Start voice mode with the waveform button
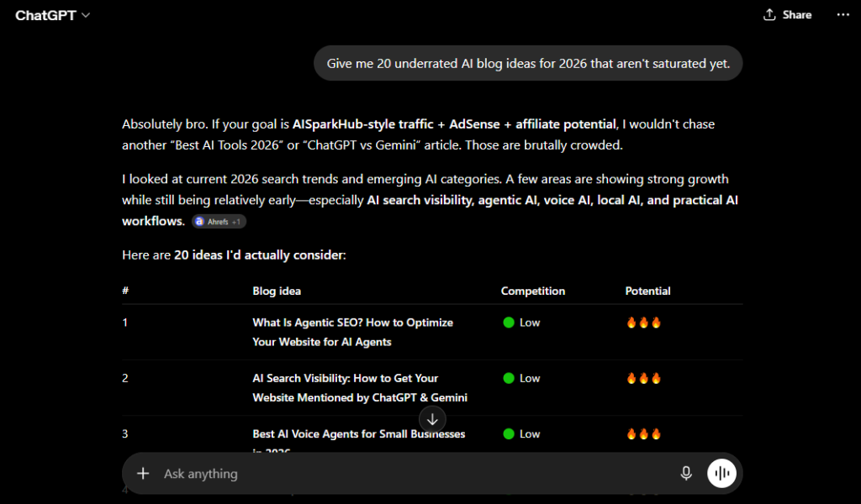 pos(721,473)
